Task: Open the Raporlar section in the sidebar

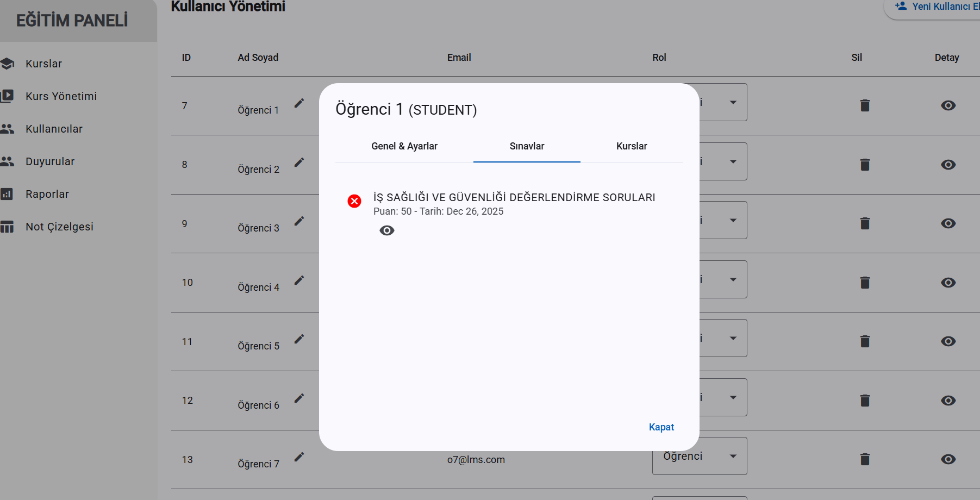Action: tap(47, 194)
